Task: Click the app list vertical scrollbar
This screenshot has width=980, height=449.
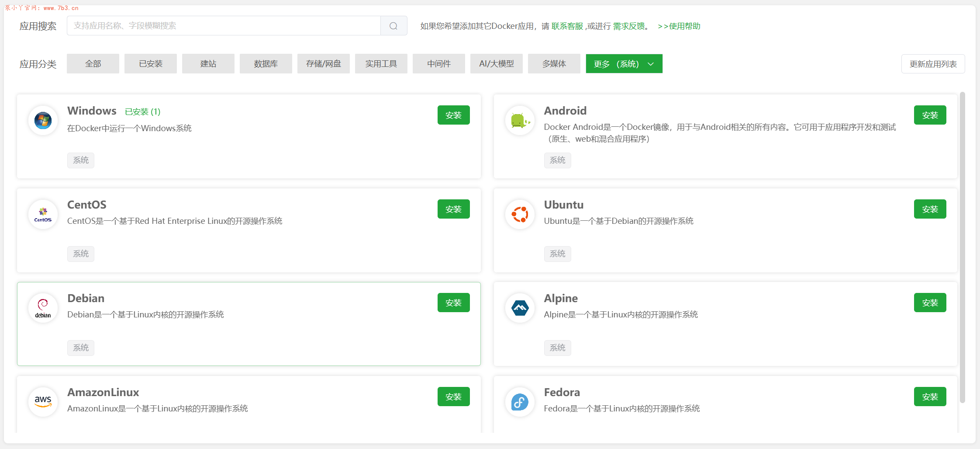Action: pyautogui.click(x=962, y=247)
